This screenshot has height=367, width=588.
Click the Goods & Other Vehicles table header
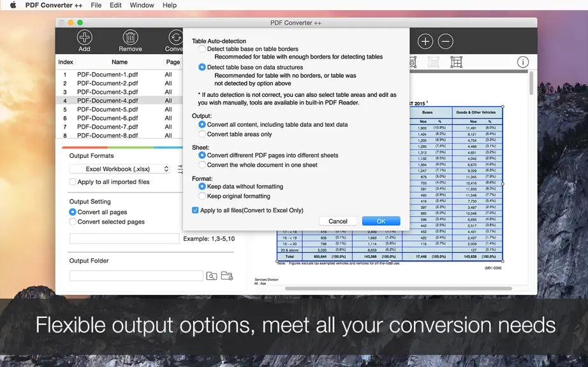click(x=476, y=112)
